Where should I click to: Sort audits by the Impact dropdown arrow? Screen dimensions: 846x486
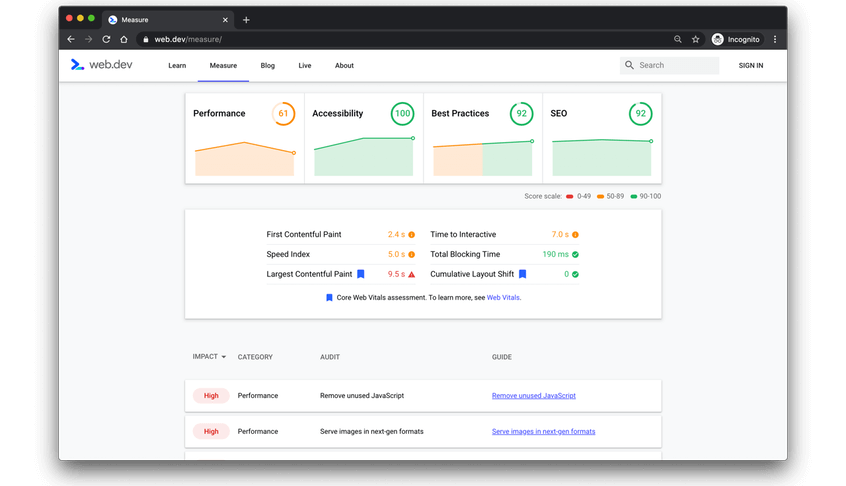(223, 357)
